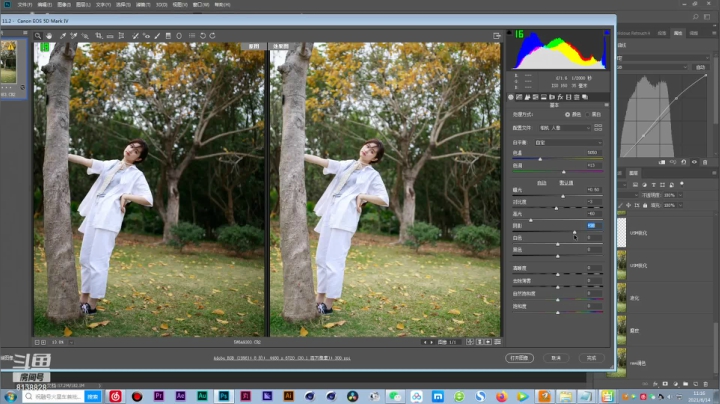Image resolution: width=720 pixels, height=404 pixels.
Task: Open the Calibration panel icon
Action: 568,97
